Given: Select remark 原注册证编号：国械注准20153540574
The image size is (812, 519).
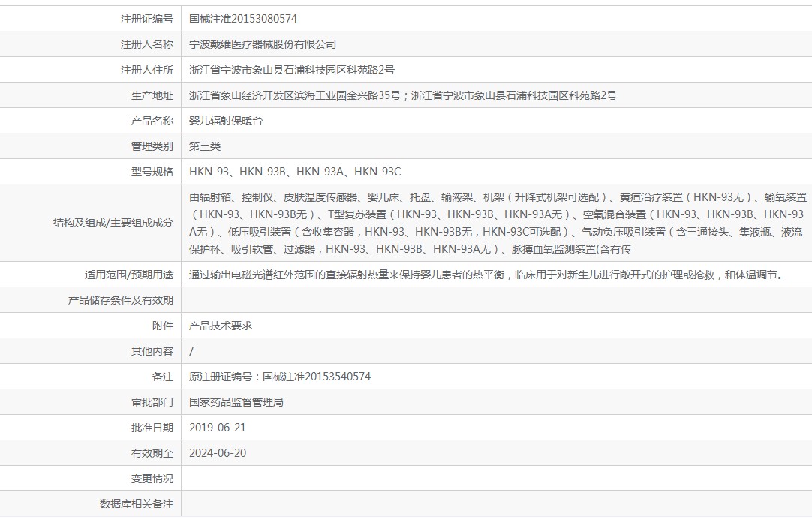Looking at the screenshot, I should (280, 376).
